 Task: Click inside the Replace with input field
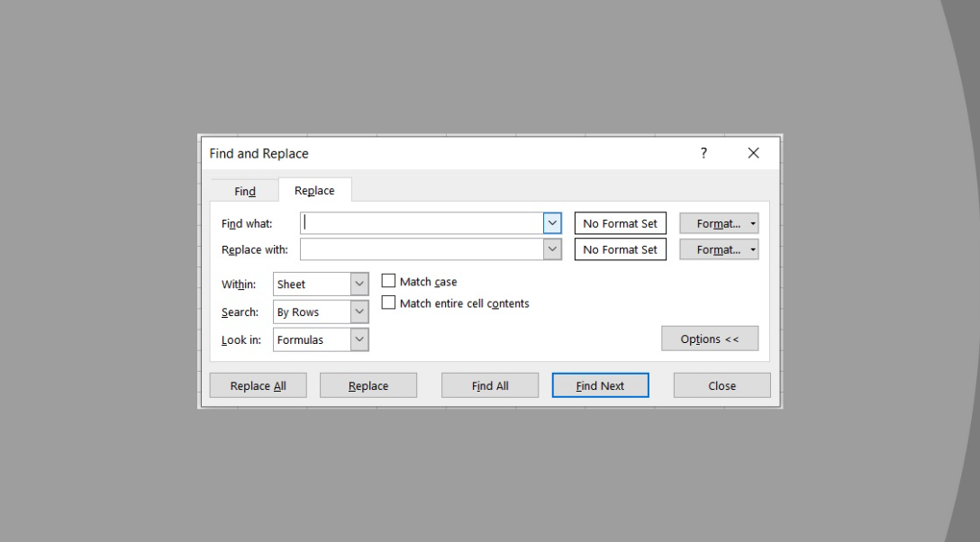pyautogui.click(x=423, y=248)
